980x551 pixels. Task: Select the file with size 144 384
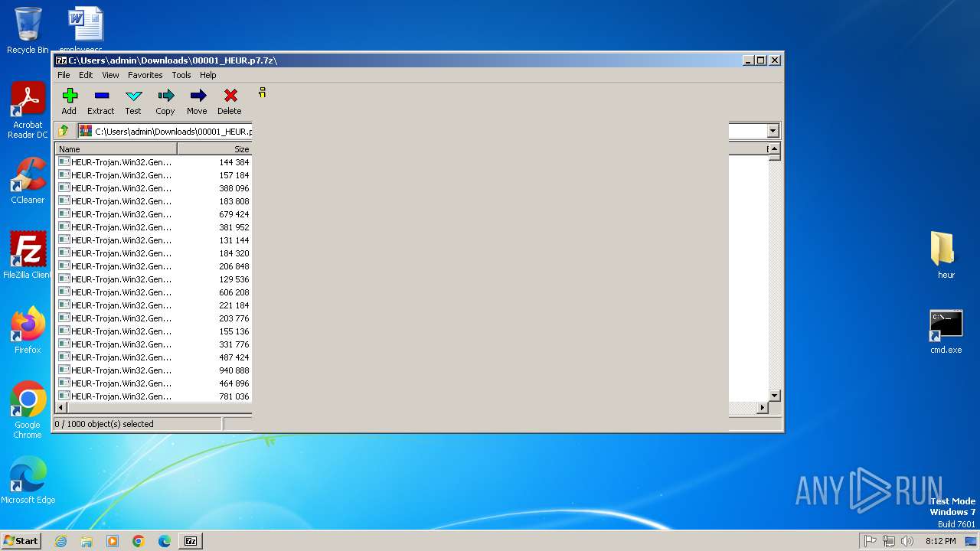153,162
